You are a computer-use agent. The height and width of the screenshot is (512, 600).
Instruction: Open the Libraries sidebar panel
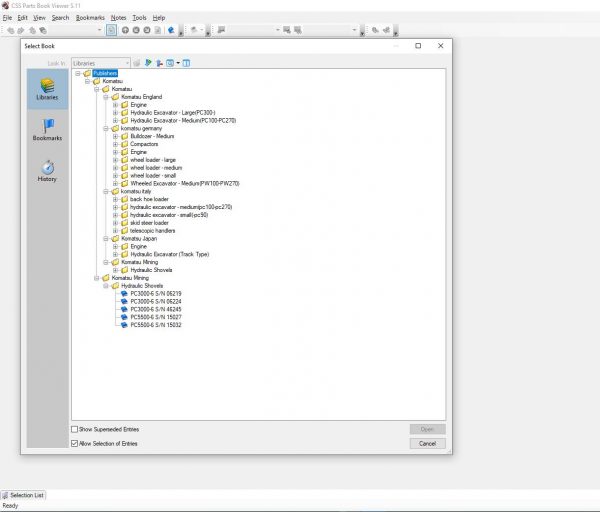(47, 88)
